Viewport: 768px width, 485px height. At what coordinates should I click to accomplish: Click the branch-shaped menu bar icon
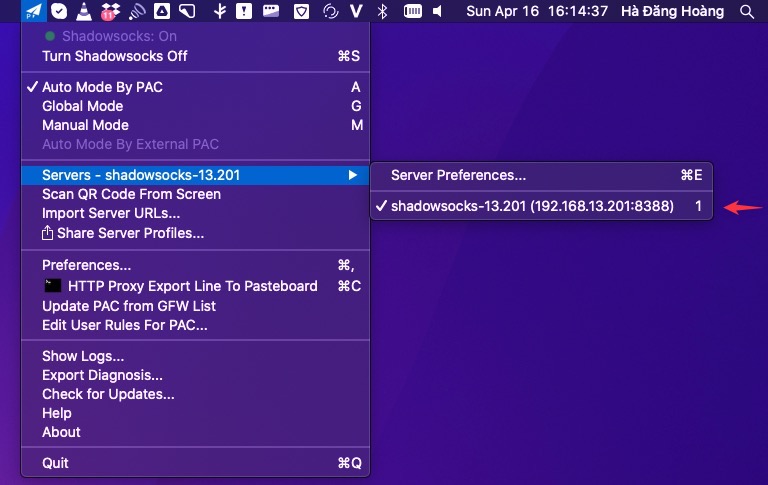[x=220, y=11]
